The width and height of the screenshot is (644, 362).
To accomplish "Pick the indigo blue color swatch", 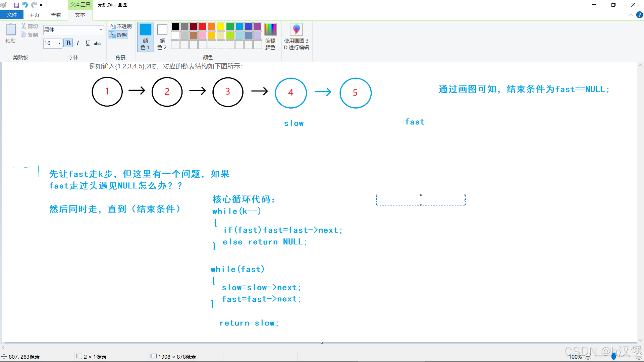I will 249,26.
